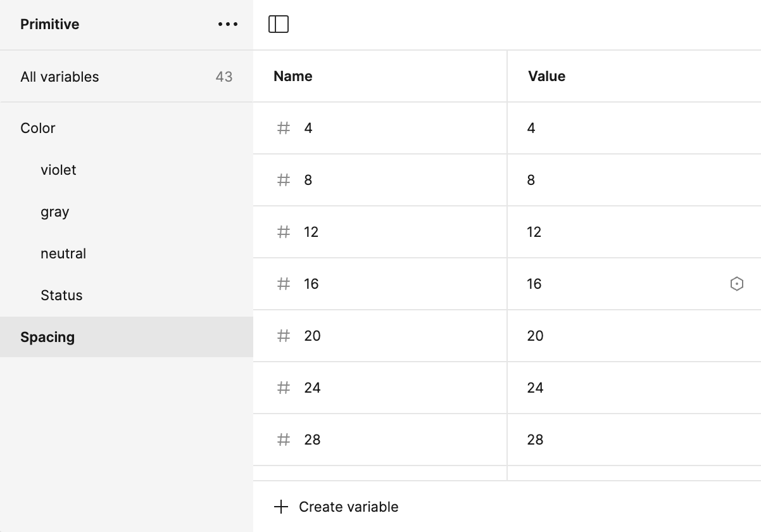This screenshot has width=761, height=532.
Task: Click the number type icon for variable 28
Action: point(284,440)
